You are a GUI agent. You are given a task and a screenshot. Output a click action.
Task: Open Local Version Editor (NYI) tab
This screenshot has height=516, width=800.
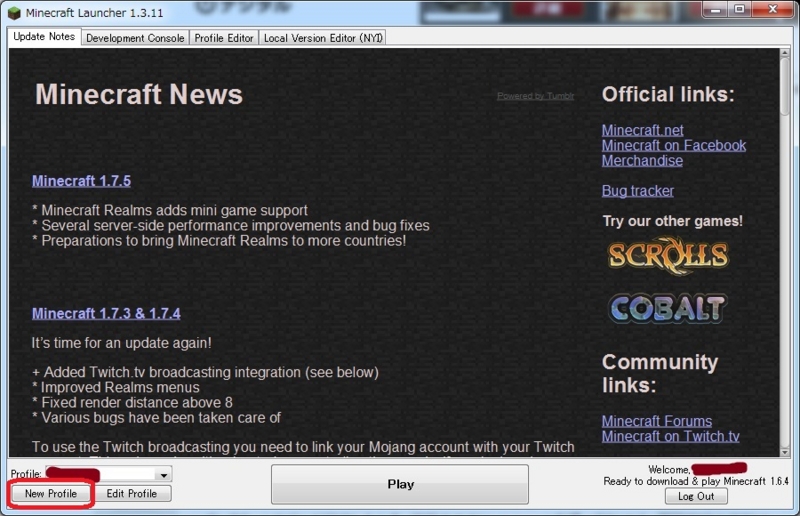[322, 38]
